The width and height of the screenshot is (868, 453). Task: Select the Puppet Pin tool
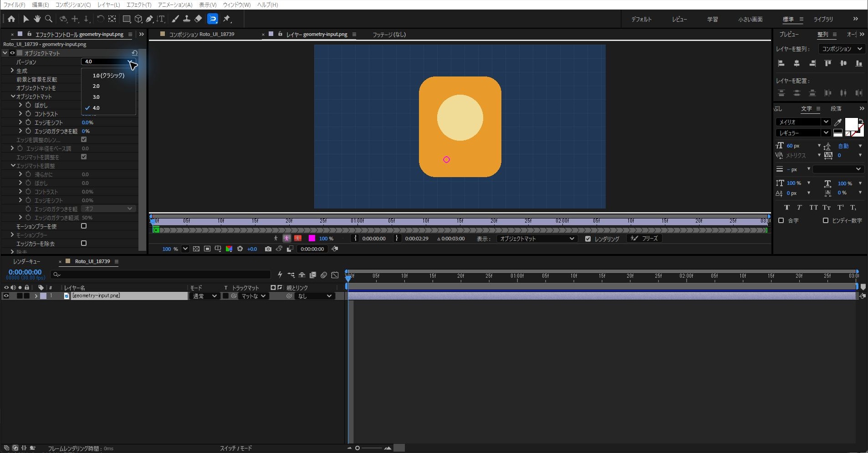pyautogui.click(x=227, y=19)
